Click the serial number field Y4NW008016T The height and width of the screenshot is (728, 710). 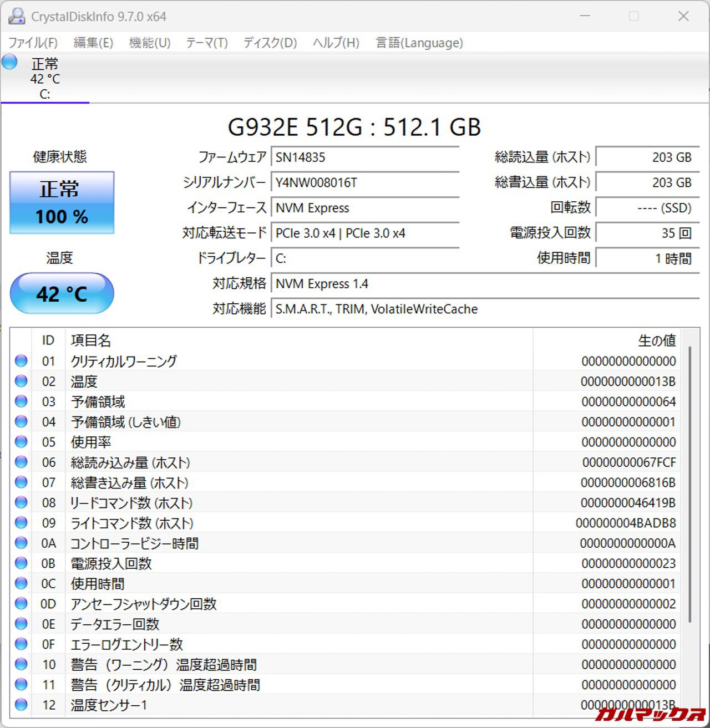[x=364, y=182]
